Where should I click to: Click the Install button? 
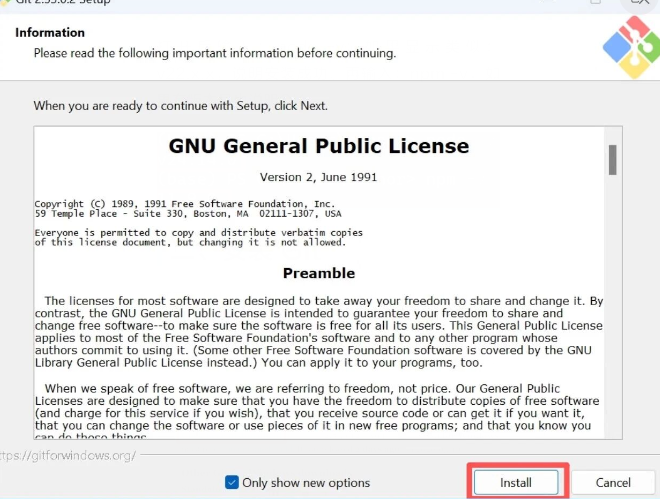pyautogui.click(x=516, y=482)
